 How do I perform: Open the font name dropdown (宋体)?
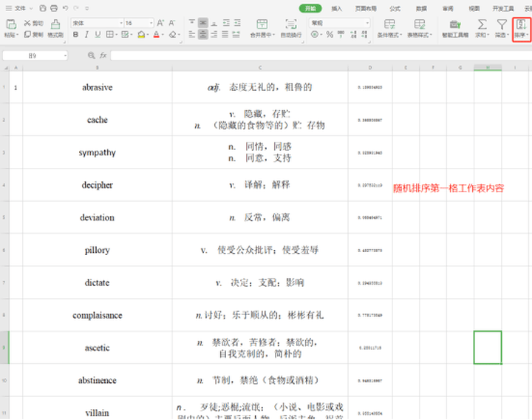[121, 23]
